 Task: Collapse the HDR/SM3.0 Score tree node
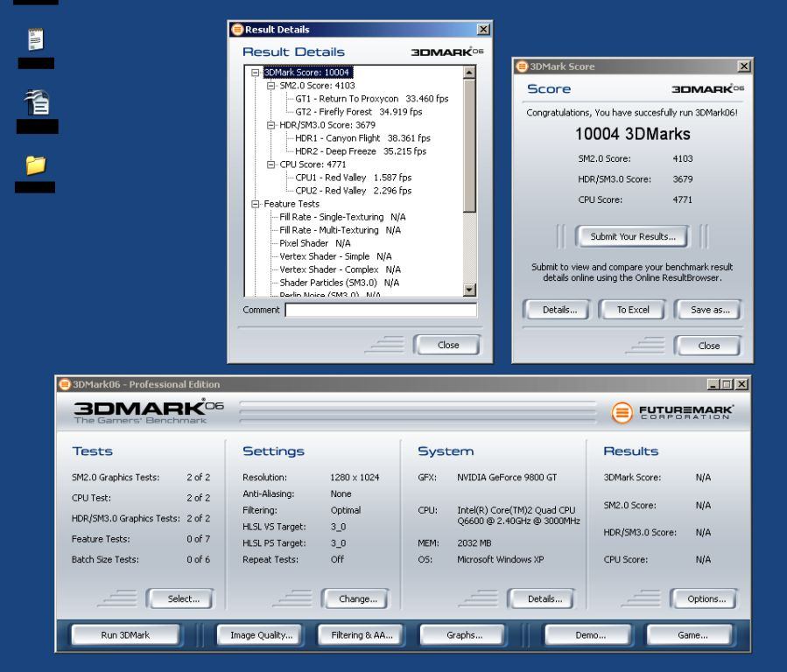(x=271, y=125)
